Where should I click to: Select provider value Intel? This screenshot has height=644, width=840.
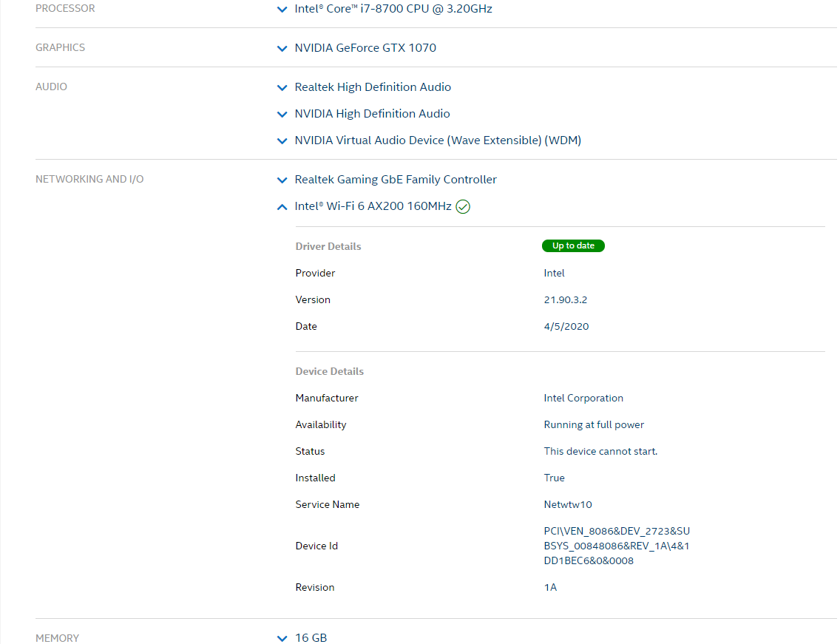tap(554, 274)
